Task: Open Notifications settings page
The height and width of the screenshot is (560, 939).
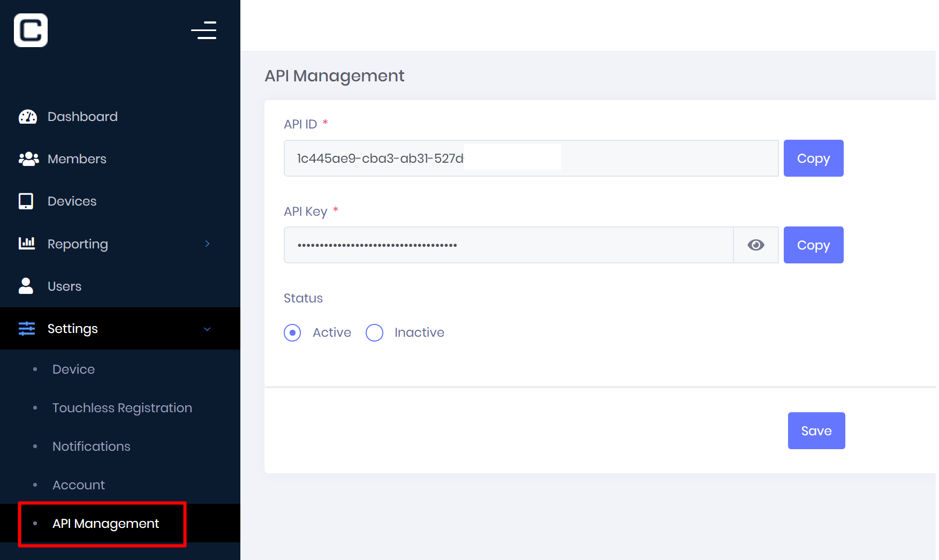Action: click(x=92, y=447)
